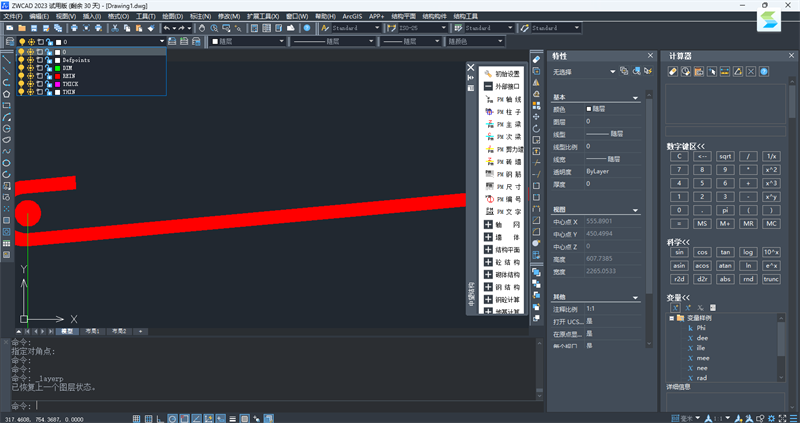800x423 pixels.
Task: Open the 文件(F) menu
Action: (x=13, y=16)
